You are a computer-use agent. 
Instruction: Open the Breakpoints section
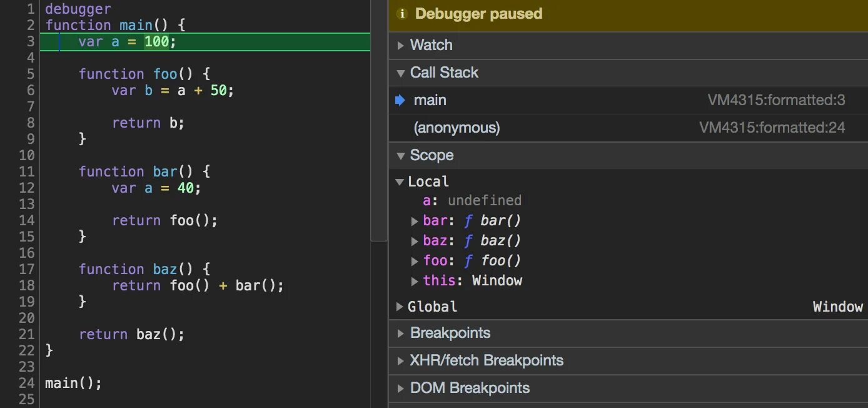(x=401, y=334)
